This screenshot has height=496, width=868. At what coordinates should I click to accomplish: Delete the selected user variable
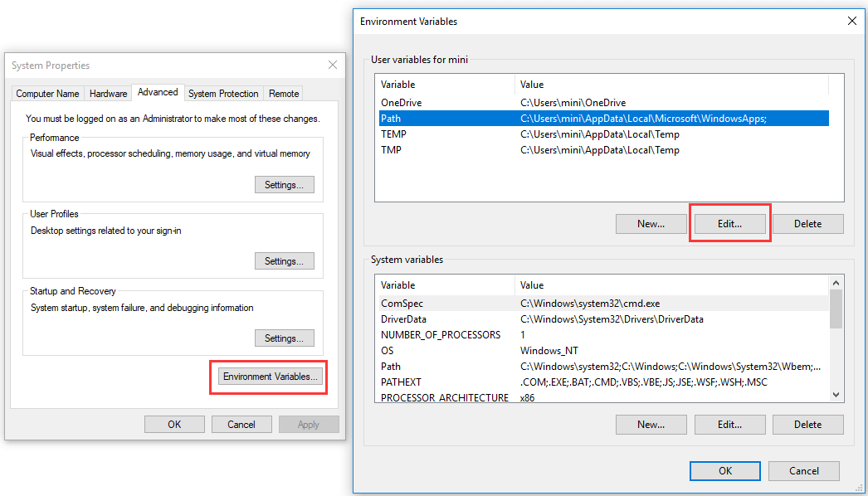(x=807, y=223)
